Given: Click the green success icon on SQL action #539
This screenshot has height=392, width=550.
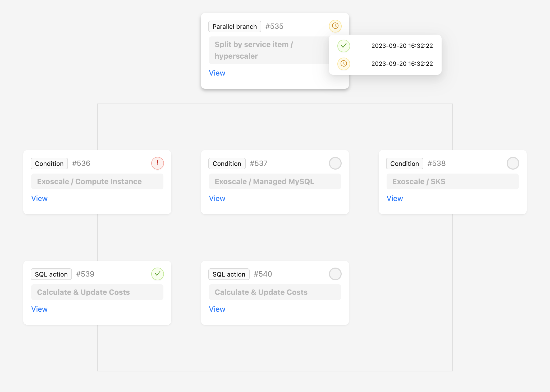Looking at the screenshot, I should tap(157, 274).
